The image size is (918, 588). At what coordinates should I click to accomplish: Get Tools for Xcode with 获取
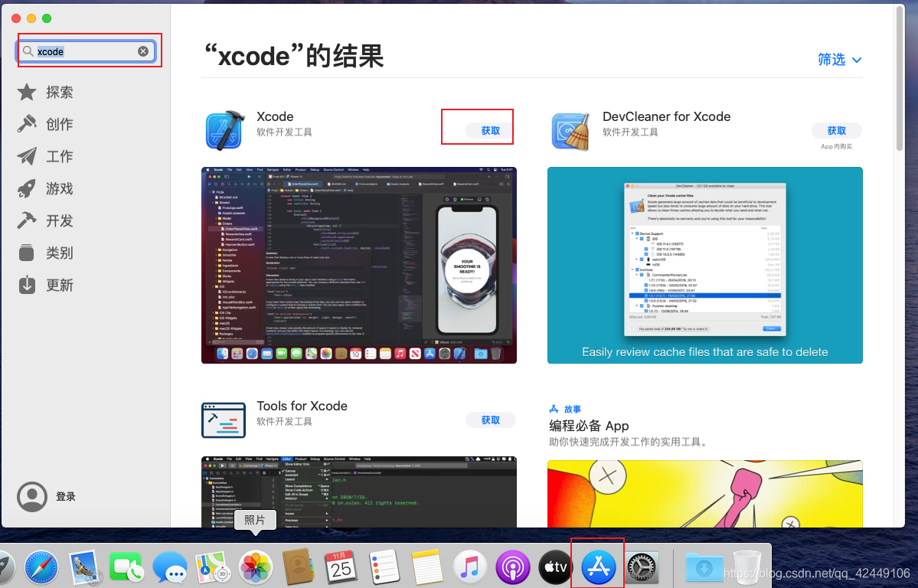coord(491,420)
